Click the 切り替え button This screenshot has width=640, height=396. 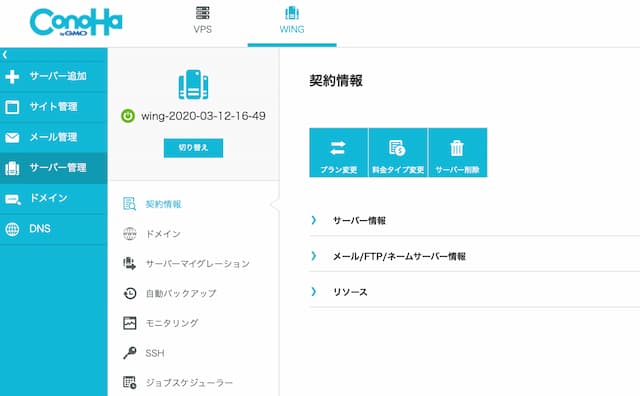pyautogui.click(x=193, y=148)
